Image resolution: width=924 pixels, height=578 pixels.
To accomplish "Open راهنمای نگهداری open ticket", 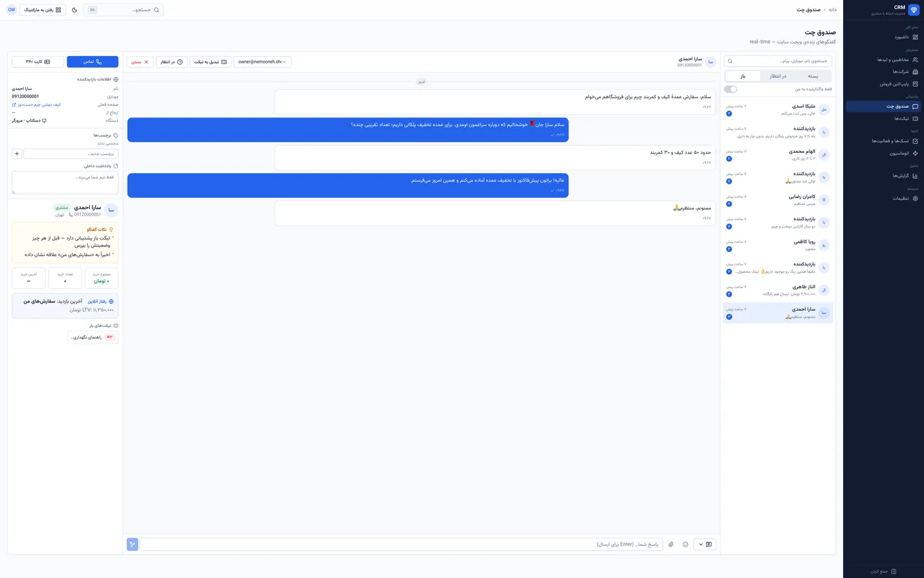I will tap(92, 337).
